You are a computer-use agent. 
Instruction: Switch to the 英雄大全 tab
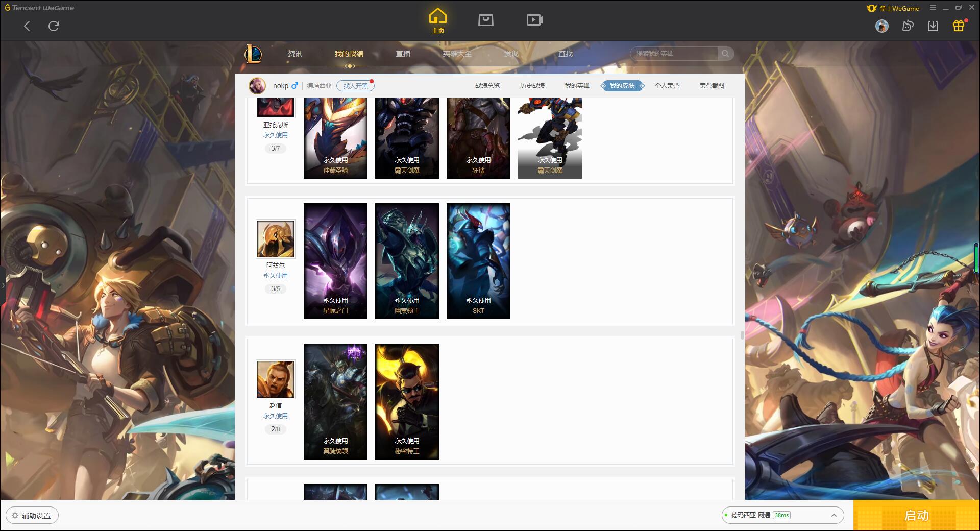point(457,54)
